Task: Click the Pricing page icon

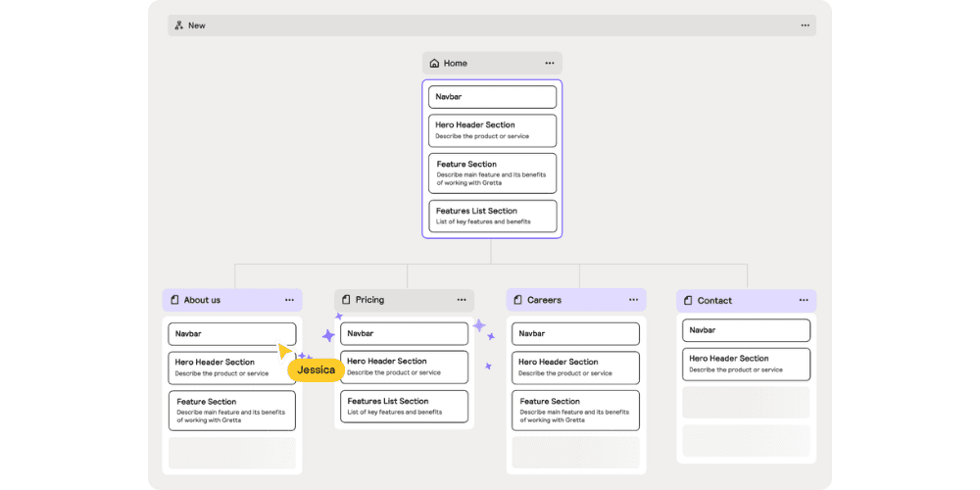Action: click(x=346, y=300)
